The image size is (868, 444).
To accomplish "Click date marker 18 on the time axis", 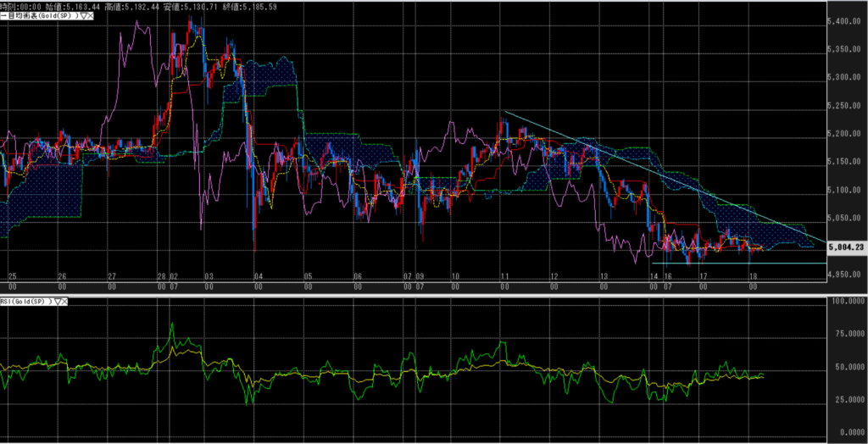I will click(752, 277).
